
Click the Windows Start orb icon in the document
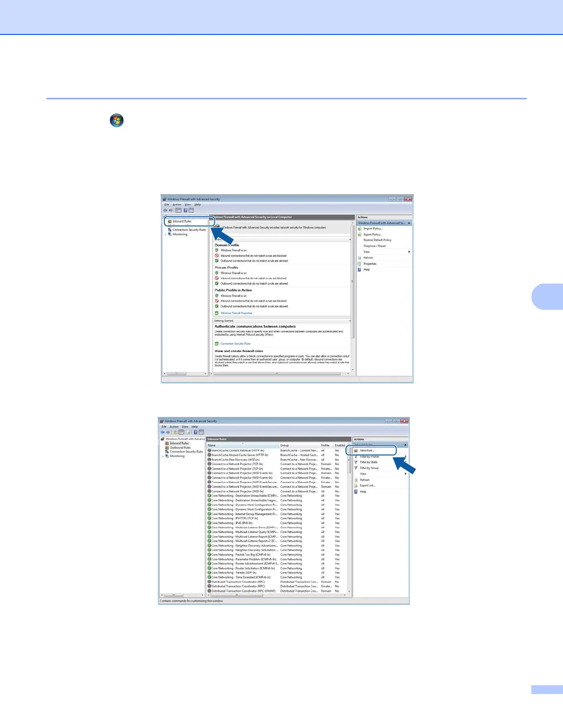(117, 120)
